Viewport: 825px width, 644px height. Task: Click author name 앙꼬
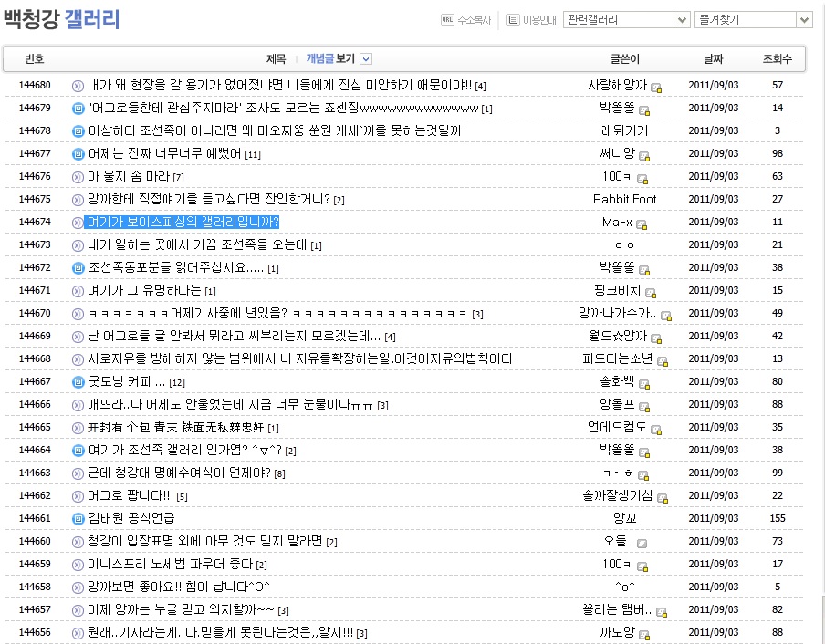coord(624,518)
